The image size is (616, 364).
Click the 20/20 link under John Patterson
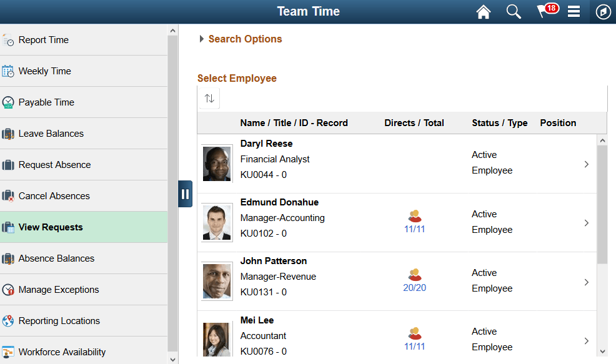[414, 288]
